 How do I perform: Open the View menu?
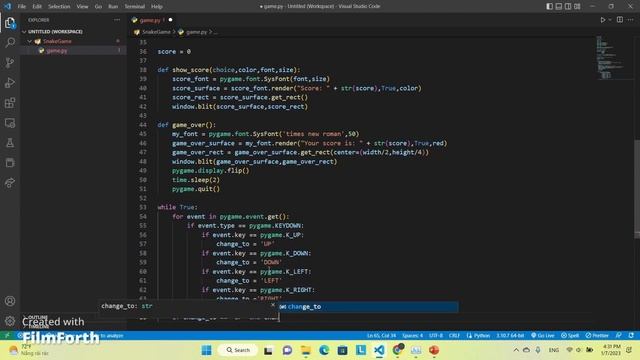(x=82, y=7)
